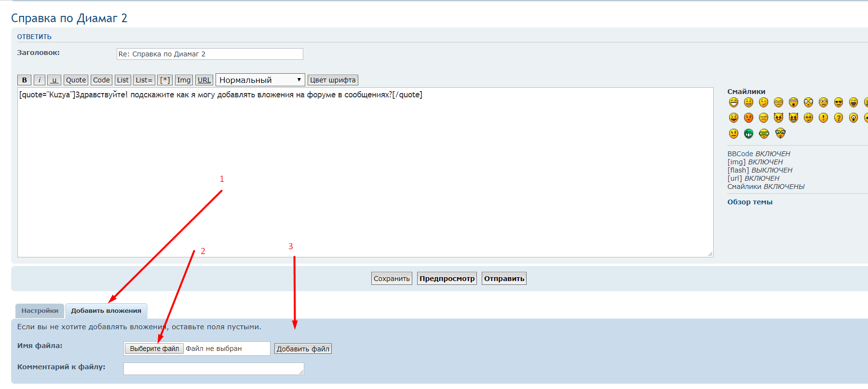Insert the surprised open-mouth smiley
868x389 pixels.
coord(793,102)
